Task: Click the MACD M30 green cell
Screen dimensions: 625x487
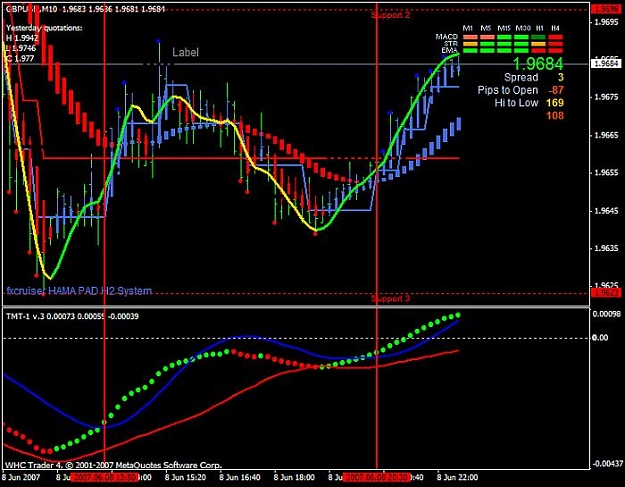Action: [x=521, y=37]
